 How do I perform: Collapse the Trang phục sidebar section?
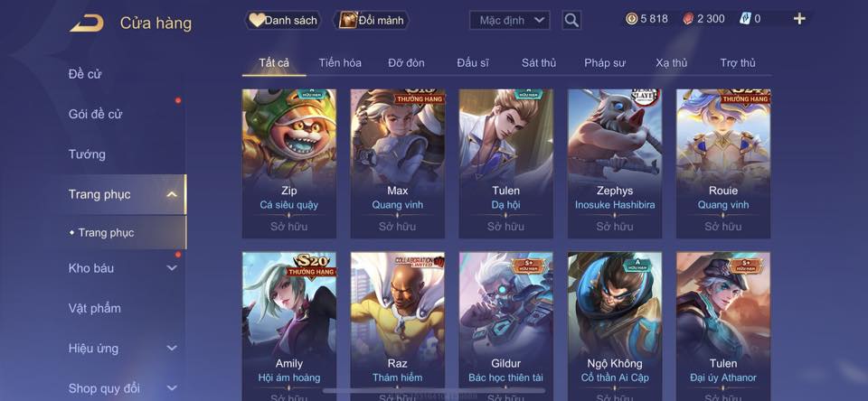(172, 194)
